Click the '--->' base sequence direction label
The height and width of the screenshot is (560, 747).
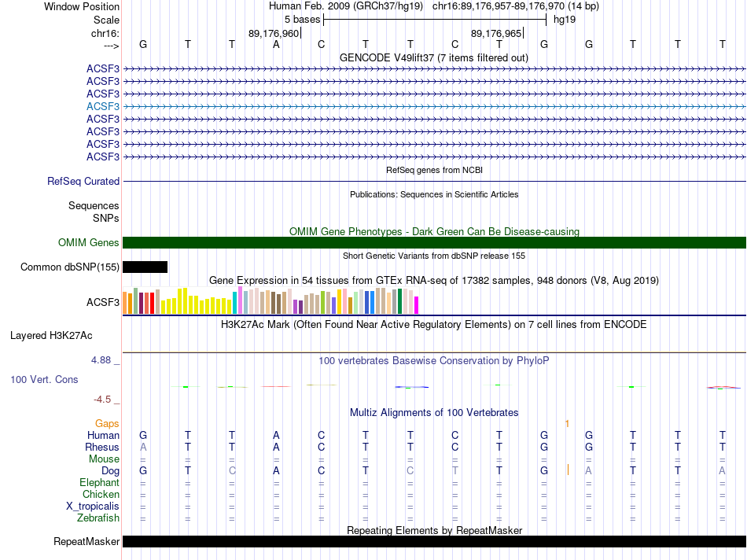click(x=112, y=46)
